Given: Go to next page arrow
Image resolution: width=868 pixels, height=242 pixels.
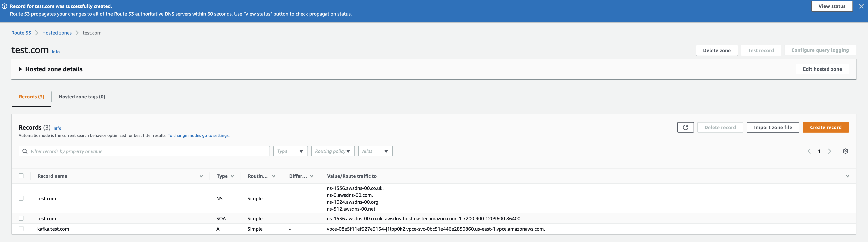Looking at the screenshot, I should coord(829,151).
